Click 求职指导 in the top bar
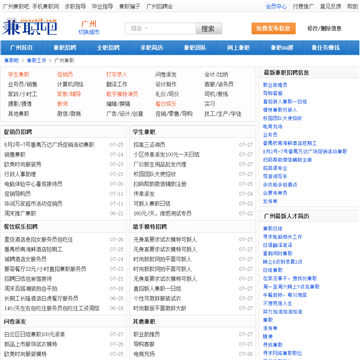Screen dimensions: 360x360 75,6
